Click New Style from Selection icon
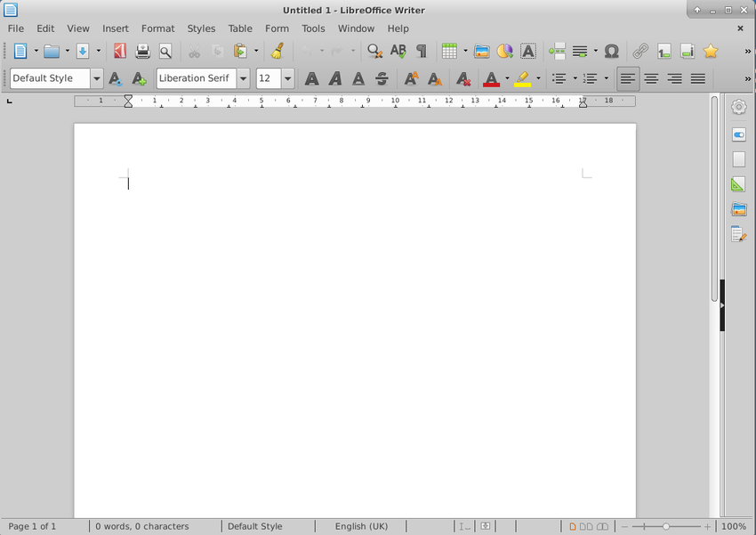The image size is (756, 535). 139,78
